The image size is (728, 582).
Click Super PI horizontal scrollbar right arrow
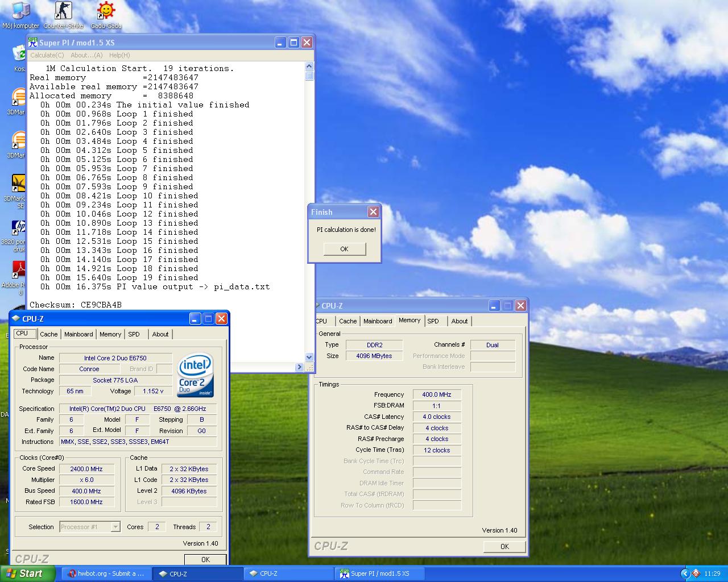point(299,367)
